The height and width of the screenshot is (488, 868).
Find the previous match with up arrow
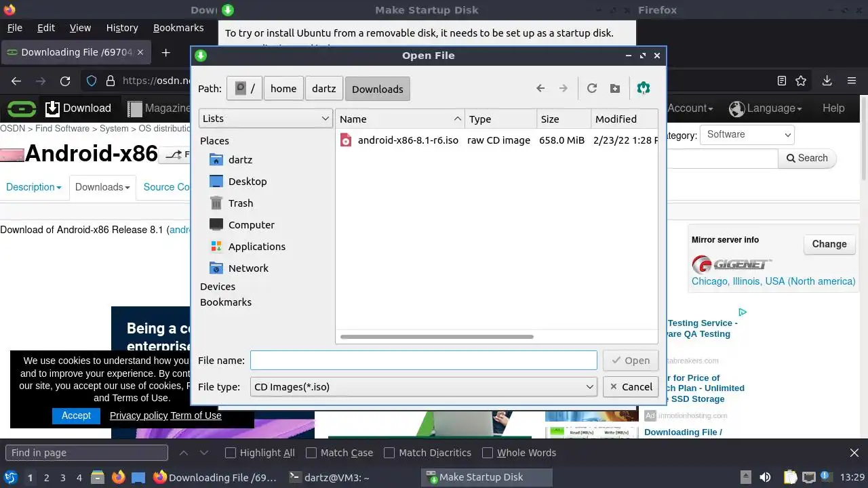(184, 453)
